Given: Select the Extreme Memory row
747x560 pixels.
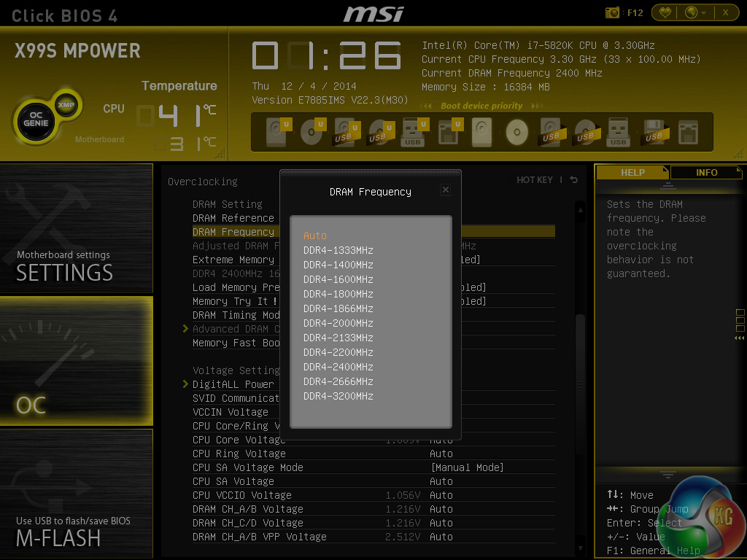Looking at the screenshot, I should coord(373,260).
